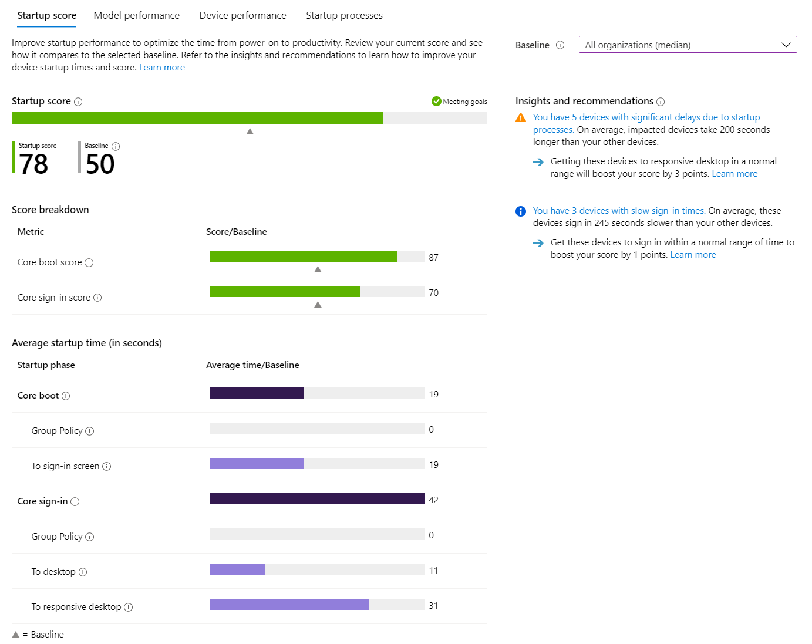Click the baseline triangle marker under the score bar

click(x=250, y=132)
